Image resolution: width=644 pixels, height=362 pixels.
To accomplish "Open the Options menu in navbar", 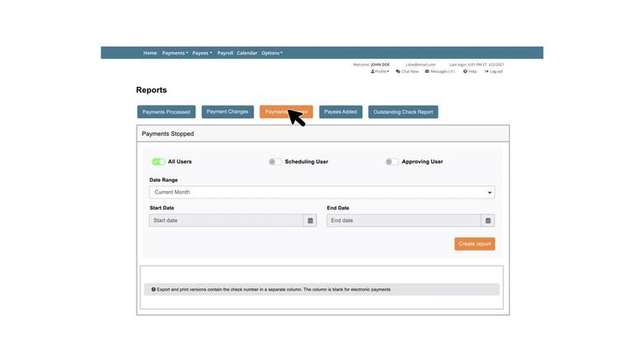I will pos(272,53).
